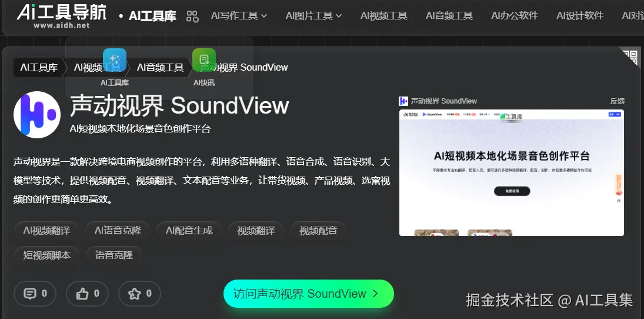Click the QR code corner icon

pyautogui.click(x=630, y=57)
